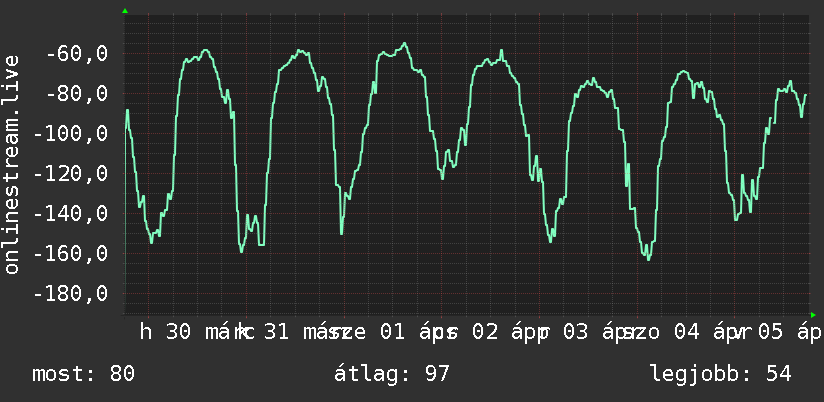824x402 pixels.
Task: Click the 'p 03 ápr' date label
Action: (x=584, y=332)
